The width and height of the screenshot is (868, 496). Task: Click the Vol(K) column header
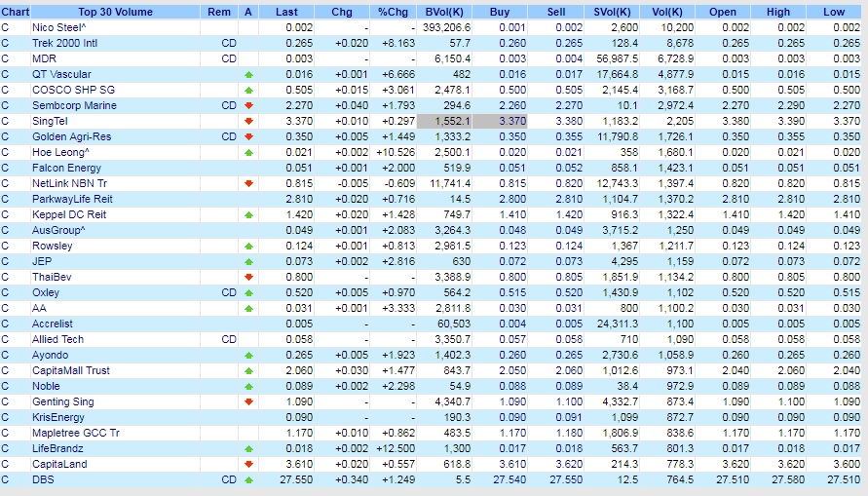click(667, 12)
